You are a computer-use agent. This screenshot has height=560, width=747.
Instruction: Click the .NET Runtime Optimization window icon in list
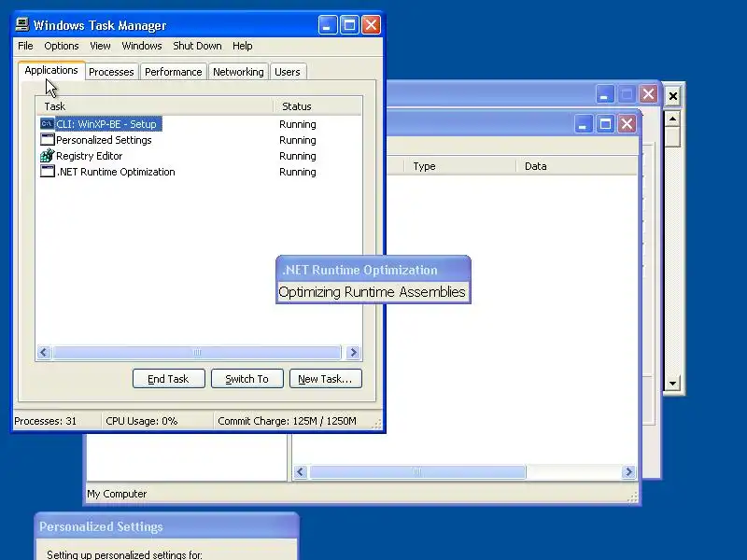coord(48,171)
